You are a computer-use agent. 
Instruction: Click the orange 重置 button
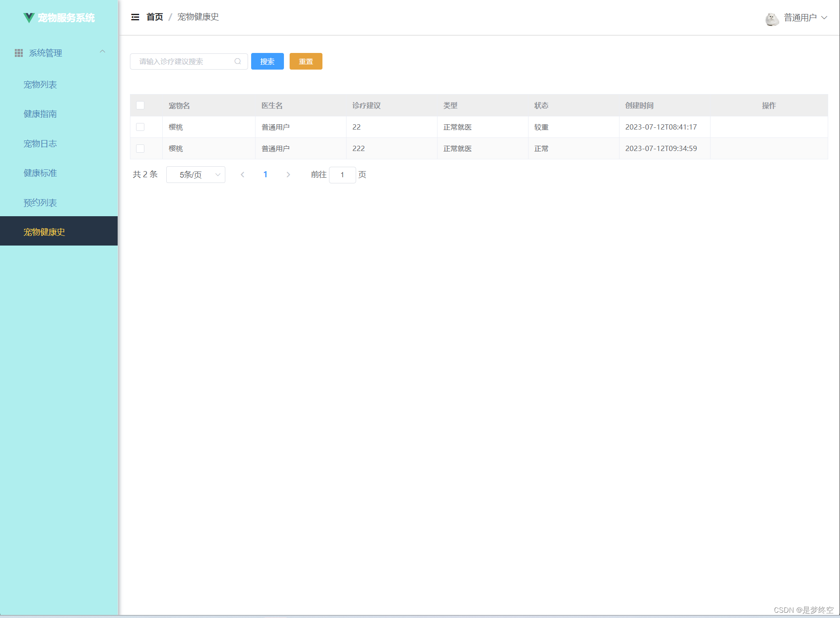(x=306, y=61)
